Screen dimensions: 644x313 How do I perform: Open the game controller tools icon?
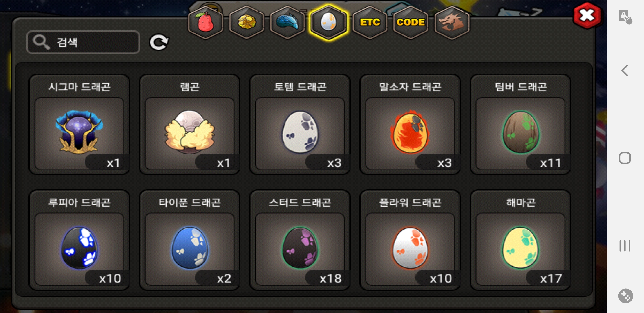[x=625, y=296]
